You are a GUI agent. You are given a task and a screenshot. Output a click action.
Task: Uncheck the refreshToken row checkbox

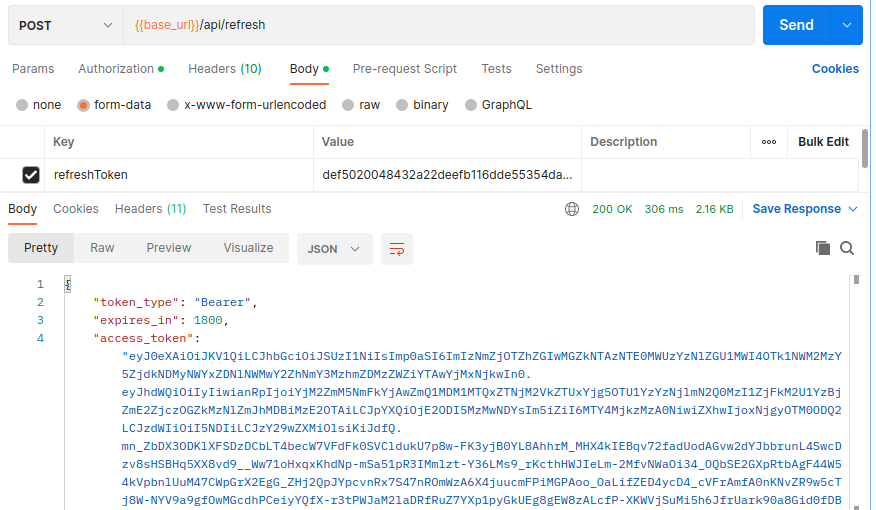(31, 175)
